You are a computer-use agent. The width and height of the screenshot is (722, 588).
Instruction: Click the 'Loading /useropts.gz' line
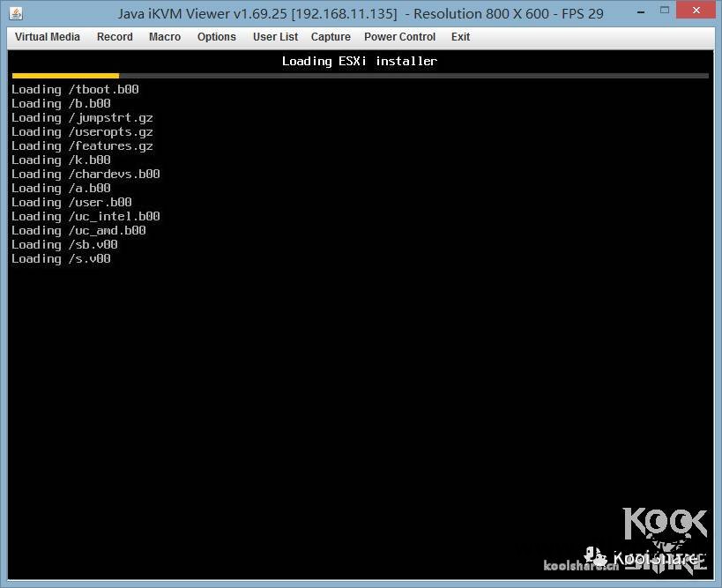[x=82, y=132]
